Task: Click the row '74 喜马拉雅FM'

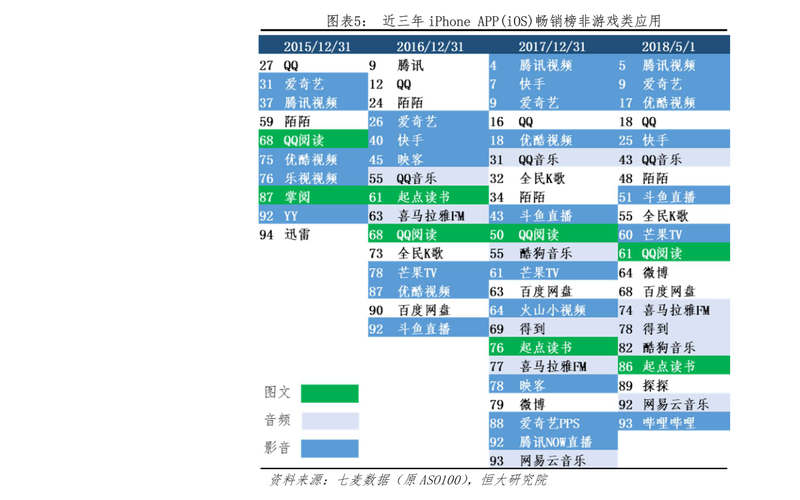Action: tap(673, 310)
